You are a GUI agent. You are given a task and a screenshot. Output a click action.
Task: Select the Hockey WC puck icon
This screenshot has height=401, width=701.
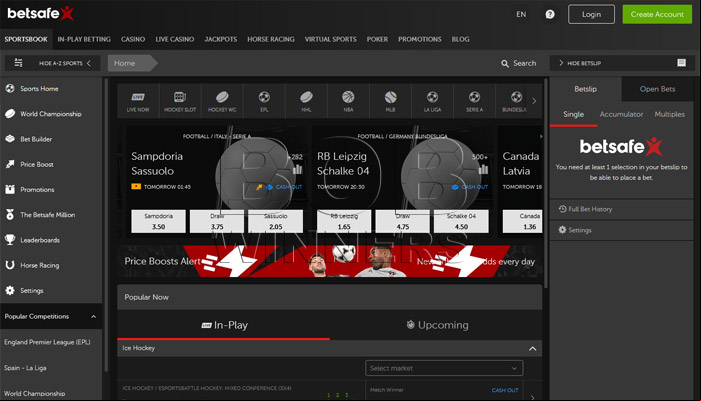point(222,97)
